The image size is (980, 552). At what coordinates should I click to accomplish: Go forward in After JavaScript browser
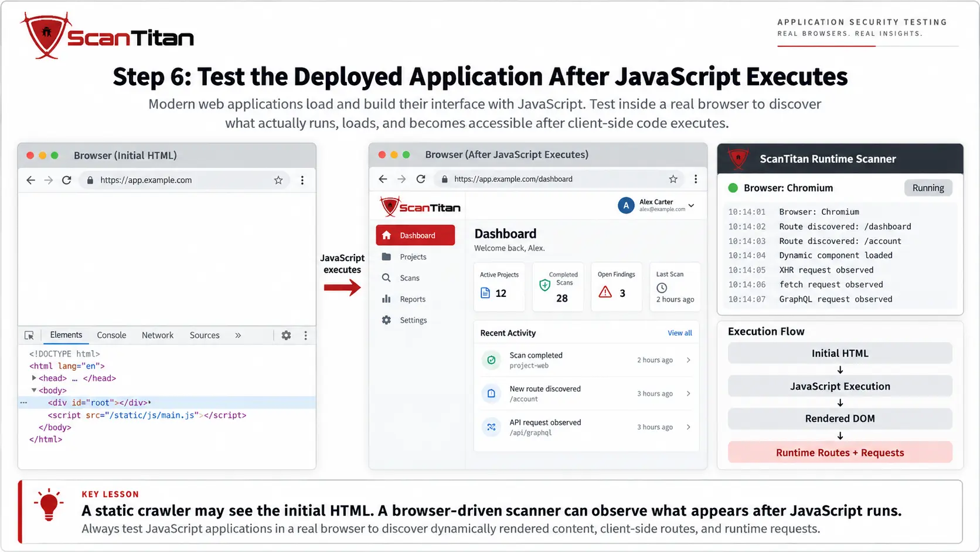(401, 179)
